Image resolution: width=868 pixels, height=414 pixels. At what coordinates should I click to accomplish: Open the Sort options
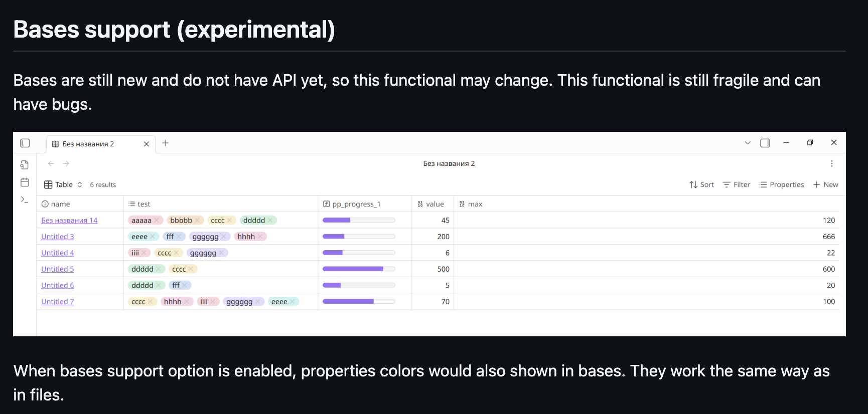tap(701, 184)
